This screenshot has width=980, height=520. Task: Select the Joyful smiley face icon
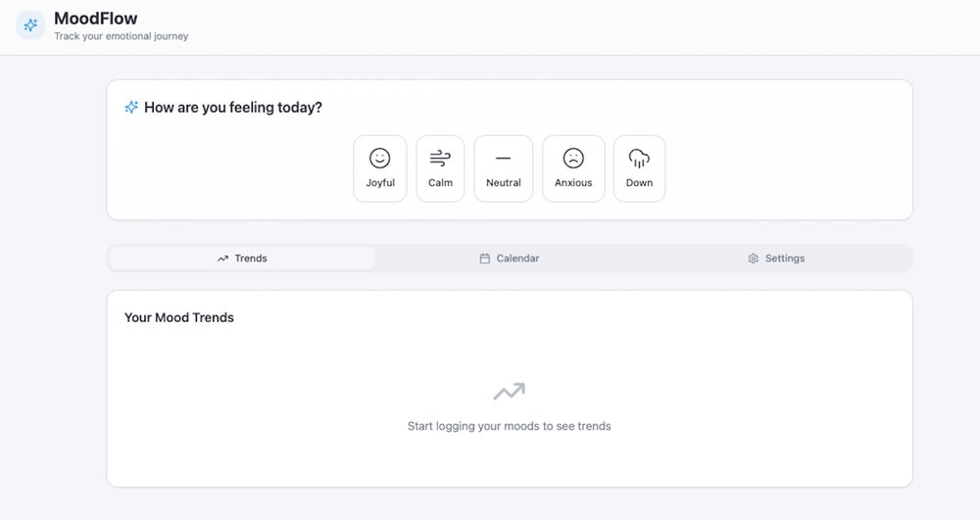[x=379, y=158]
